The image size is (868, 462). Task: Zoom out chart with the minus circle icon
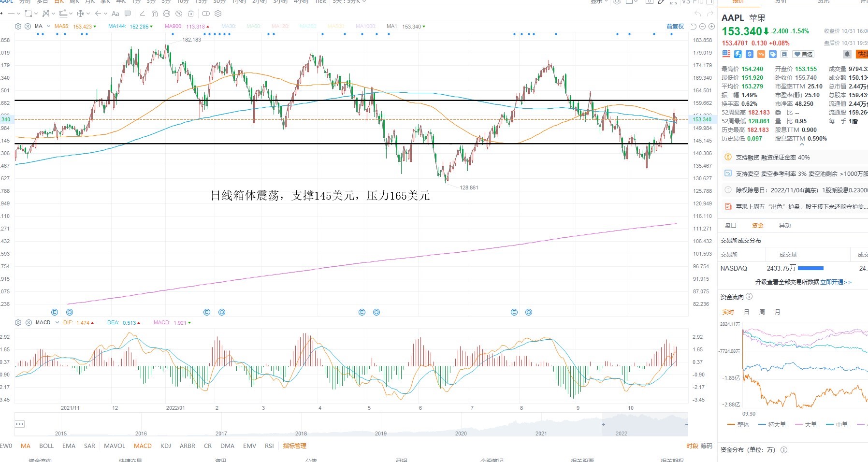pos(703,27)
